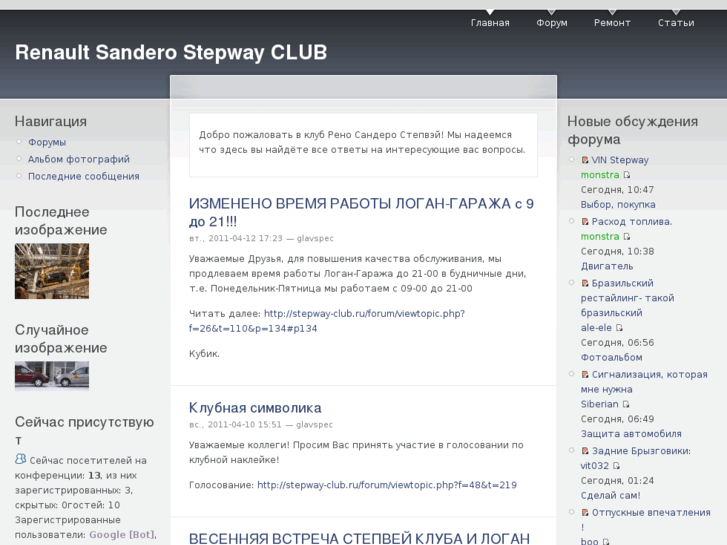Click last-post icon next to monstra under VIN Stepway
Screen dimensions: 727x545
click(x=627, y=175)
